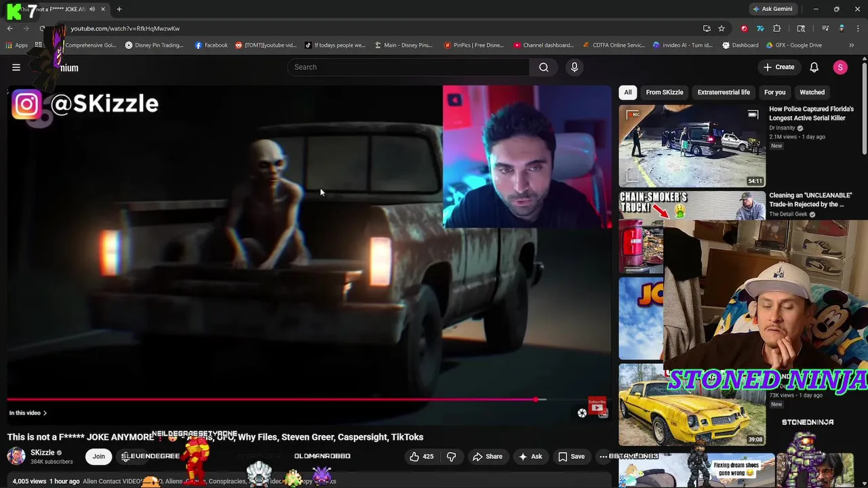
Task: Expand the 'In this video' chapters
Action: coord(28,413)
